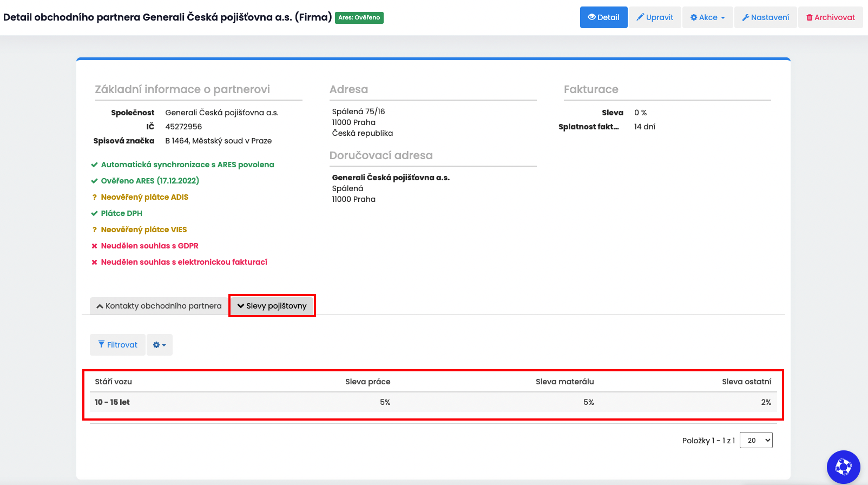Click the red cross beside elektronickou fakturací

click(x=94, y=262)
